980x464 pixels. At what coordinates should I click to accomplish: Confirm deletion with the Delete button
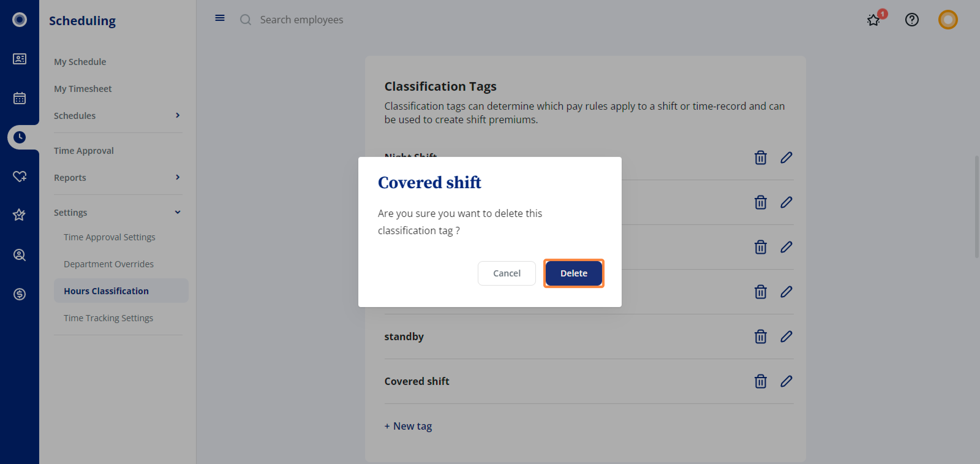574,273
